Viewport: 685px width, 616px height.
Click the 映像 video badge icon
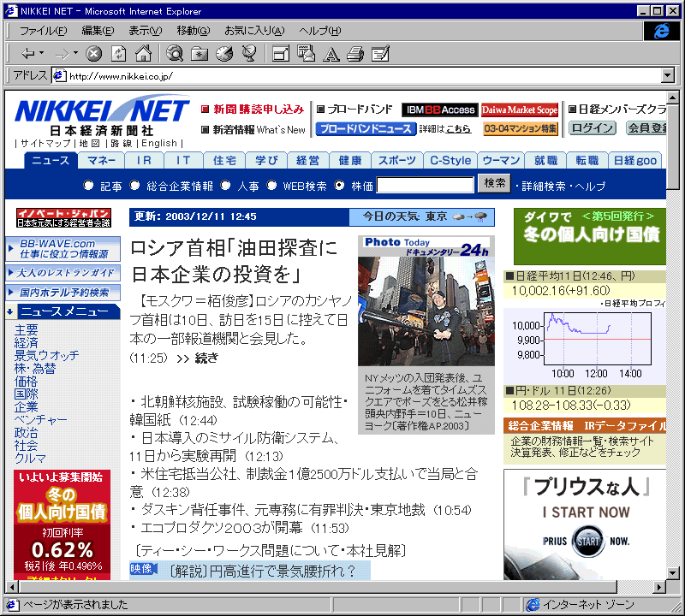[x=142, y=569]
